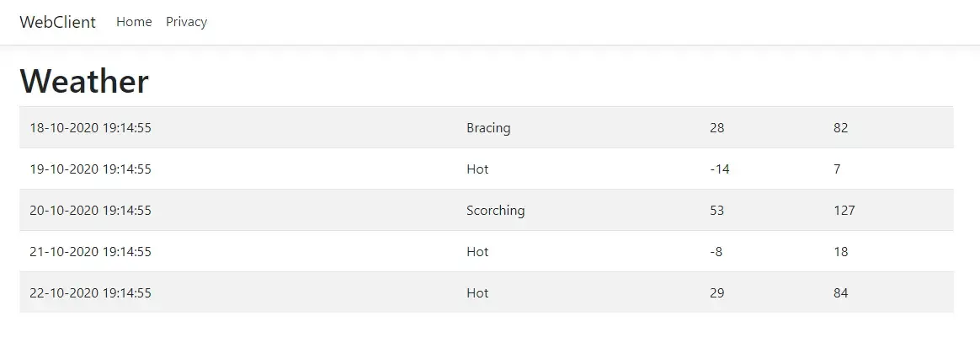Select the 22-10-2020 19:14:55 date cell
The height and width of the screenshot is (343, 980).
pyautogui.click(x=90, y=293)
